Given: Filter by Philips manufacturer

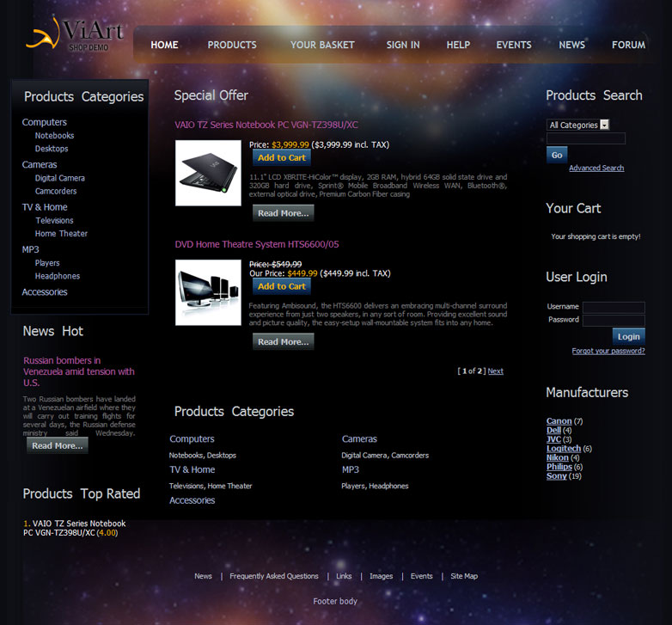Looking at the screenshot, I should click(559, 467).
